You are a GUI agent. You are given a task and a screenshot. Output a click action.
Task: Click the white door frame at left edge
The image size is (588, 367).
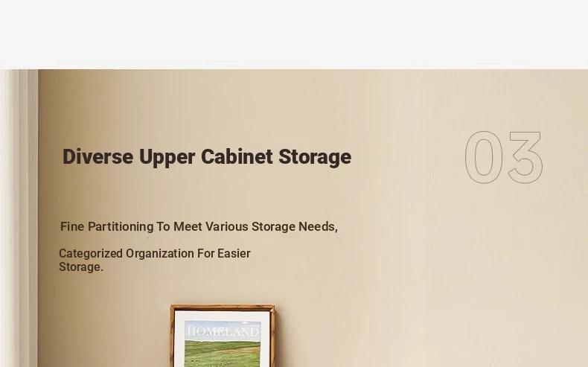click(x=19, y=218)
